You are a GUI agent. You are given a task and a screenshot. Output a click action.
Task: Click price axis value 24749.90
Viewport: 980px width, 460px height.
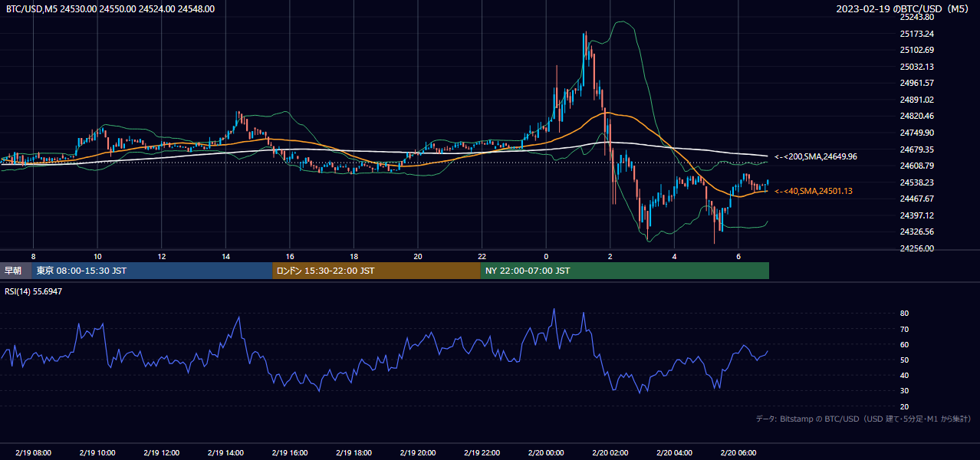tap(917, 133)
